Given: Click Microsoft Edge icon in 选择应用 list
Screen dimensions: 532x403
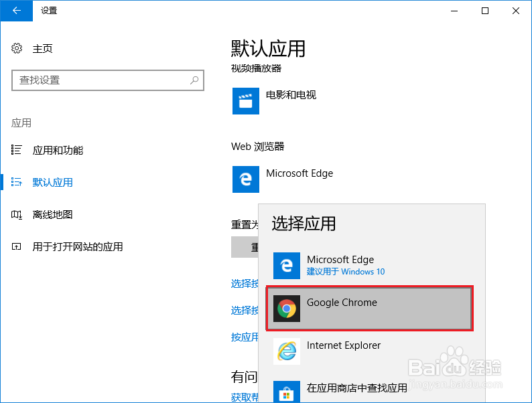Looking at the screenshot, I should tap(287, 266).
